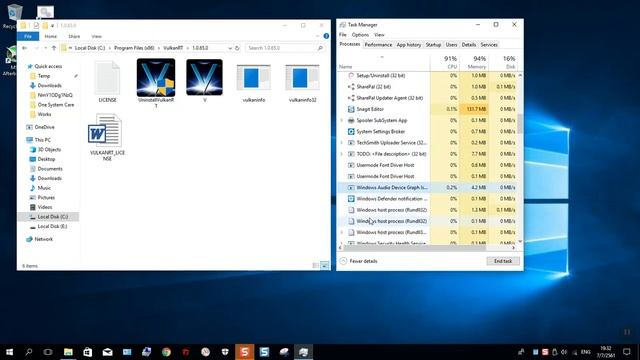Sort processes by Disk column
This screenshot has width=640, height=360.
(x=503, y=62)
